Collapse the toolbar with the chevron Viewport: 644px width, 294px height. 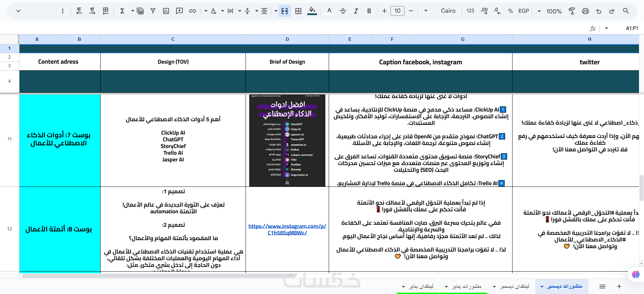pyautogui.click(x=18, y=11)
